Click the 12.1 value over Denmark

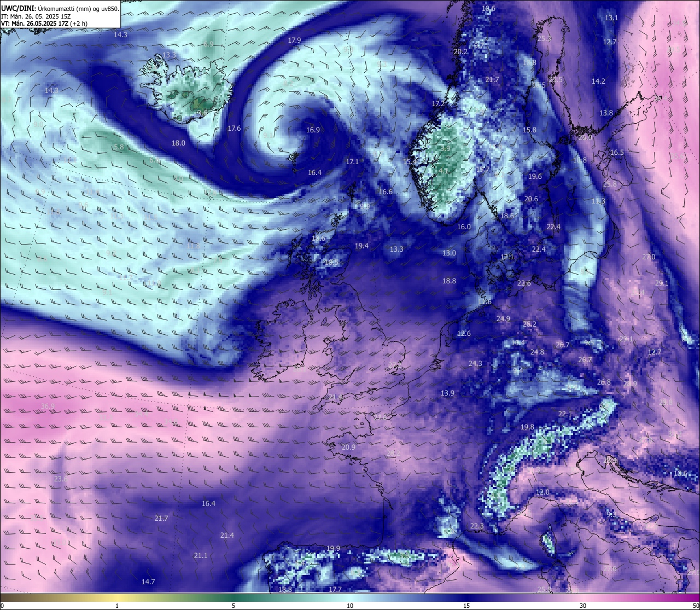[x=507, y=257]
